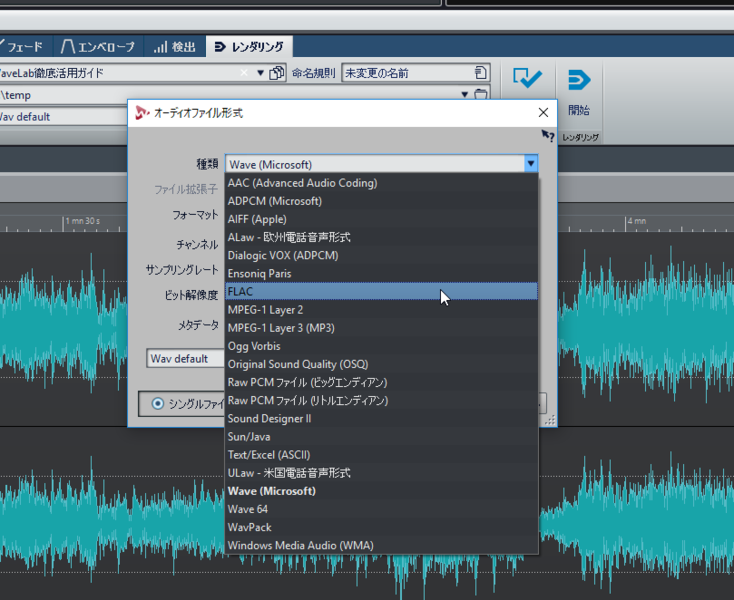Click the dialog resize grip corner

(550, 420)
